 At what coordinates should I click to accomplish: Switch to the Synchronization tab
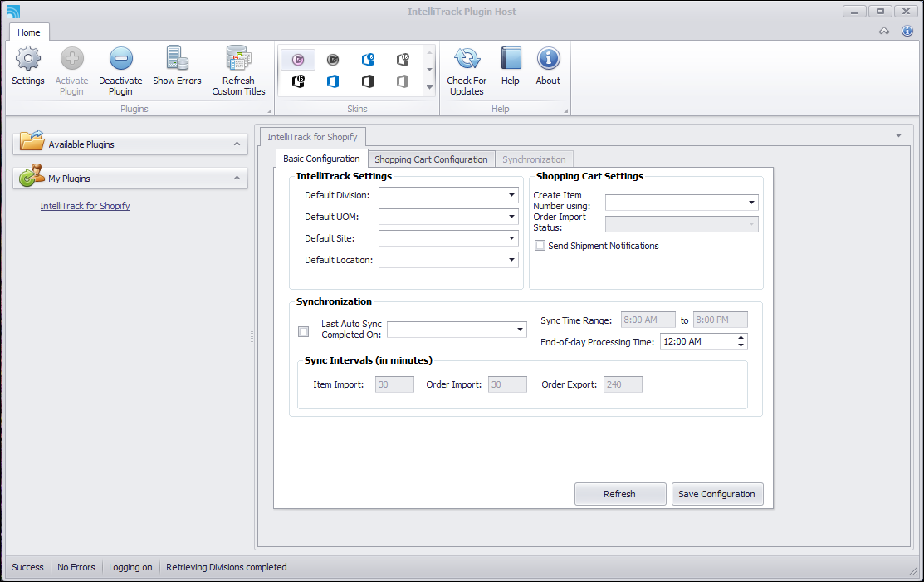coord(534,159)
